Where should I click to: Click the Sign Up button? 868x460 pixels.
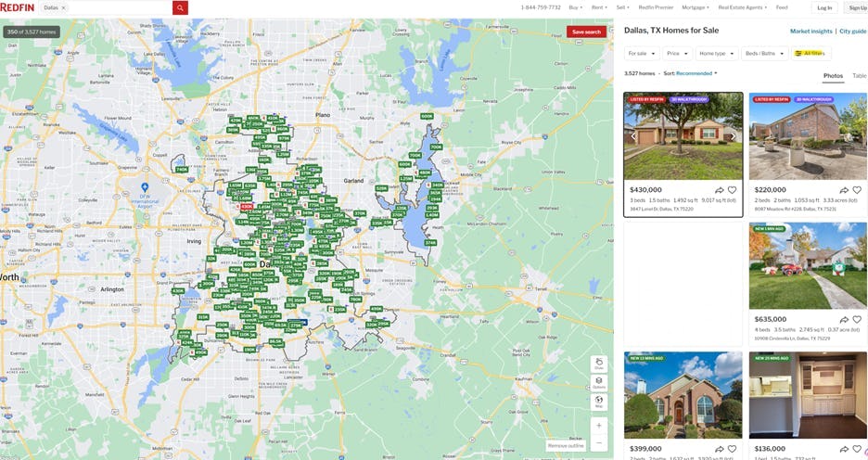[x=857, y=7]
